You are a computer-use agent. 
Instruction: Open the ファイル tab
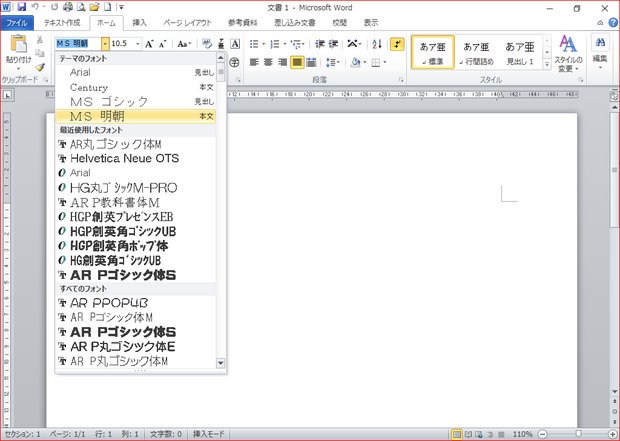click(x=17, y=23)
